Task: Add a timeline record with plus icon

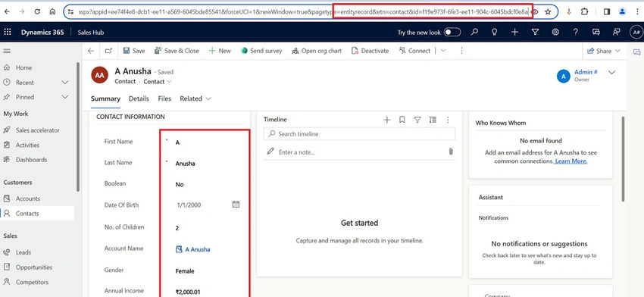Action: 387,120
